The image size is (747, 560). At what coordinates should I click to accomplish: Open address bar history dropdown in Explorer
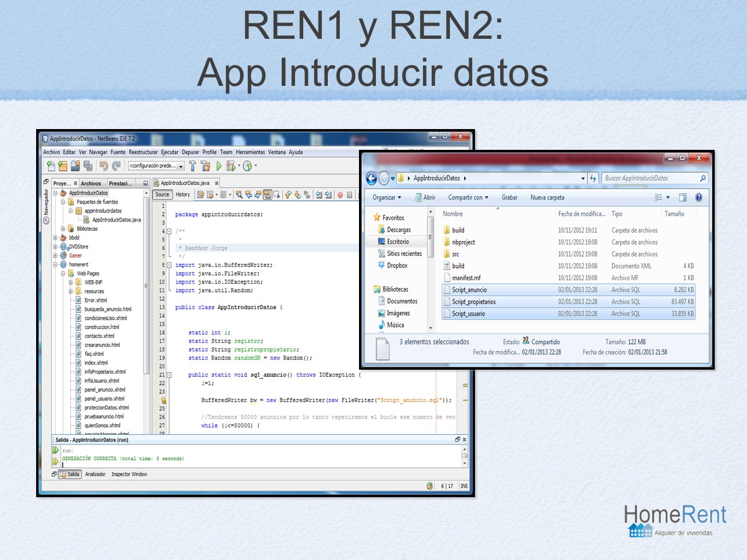(583, 178)
